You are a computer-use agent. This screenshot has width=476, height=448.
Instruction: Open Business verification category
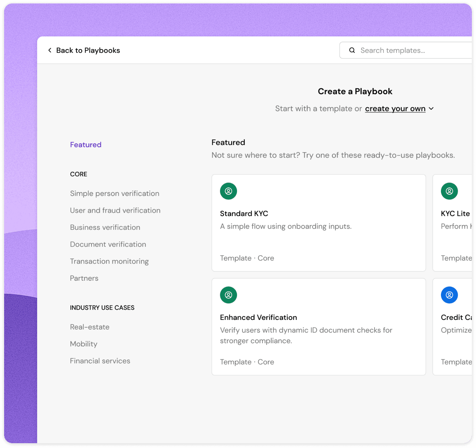pos(105,227)
